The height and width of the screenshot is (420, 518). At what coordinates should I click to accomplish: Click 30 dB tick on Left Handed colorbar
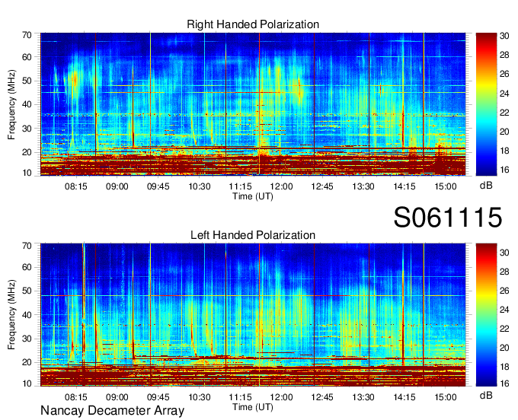tap(504, 253)
